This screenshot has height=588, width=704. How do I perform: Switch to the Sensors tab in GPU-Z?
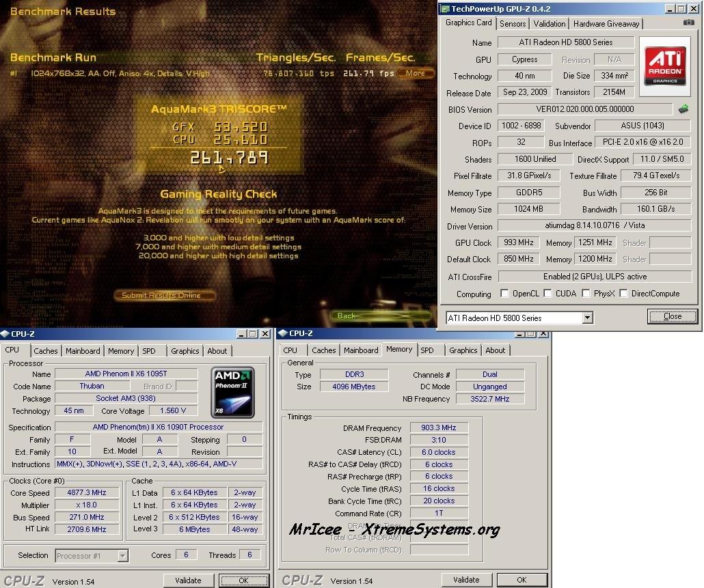point(513,24)
